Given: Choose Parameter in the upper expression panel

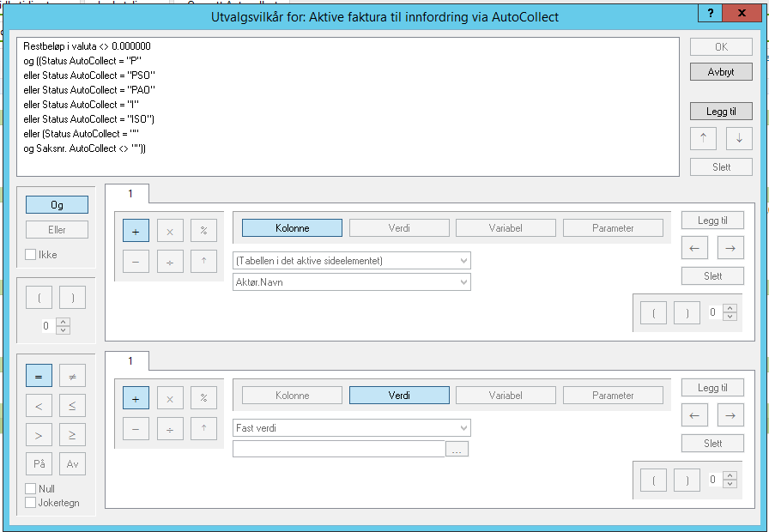Looking at the screenshot, I should pyautogui.click(x=613, y=228).
